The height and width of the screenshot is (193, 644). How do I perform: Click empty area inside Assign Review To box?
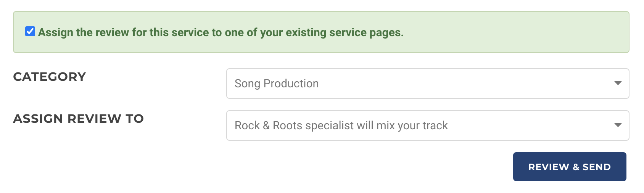point(534,125)
